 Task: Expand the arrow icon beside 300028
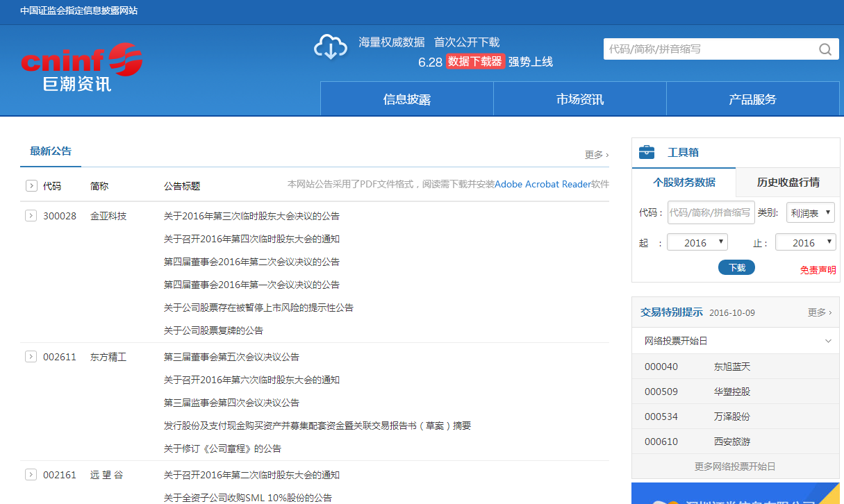(x=31, y=216)
